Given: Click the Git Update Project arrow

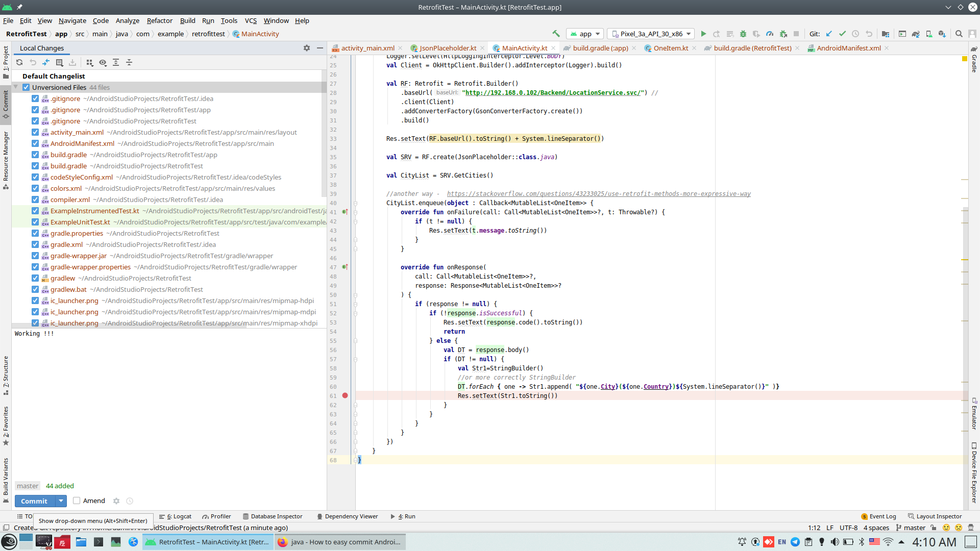Looking at the screenshot, I should pos(829,34).
